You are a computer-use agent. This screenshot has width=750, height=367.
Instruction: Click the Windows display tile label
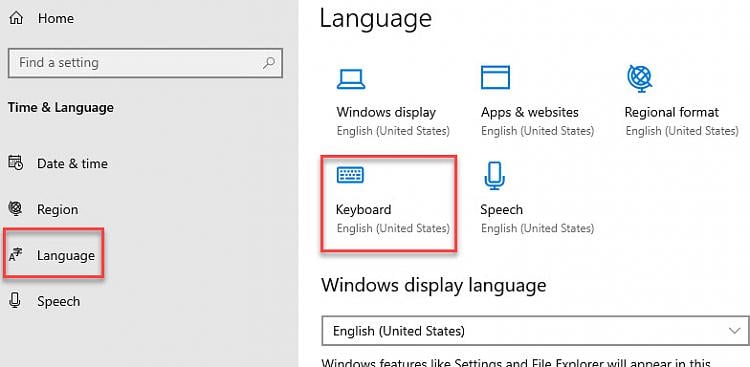tap(386, 112)
